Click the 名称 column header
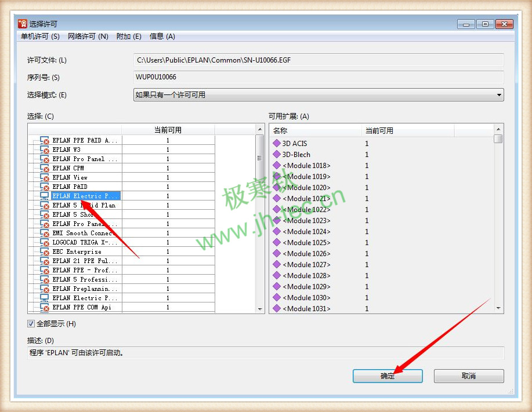 (x=316, y=130)
